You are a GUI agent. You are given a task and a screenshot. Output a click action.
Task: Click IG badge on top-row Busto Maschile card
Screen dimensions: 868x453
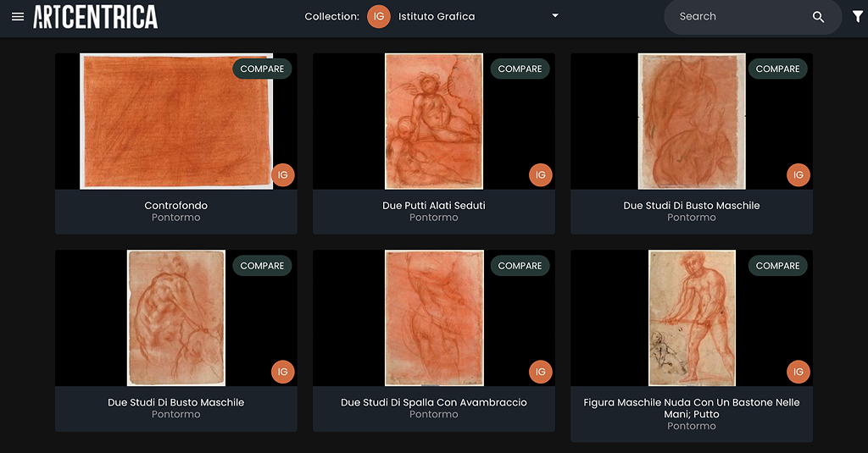tap(798, 174)
